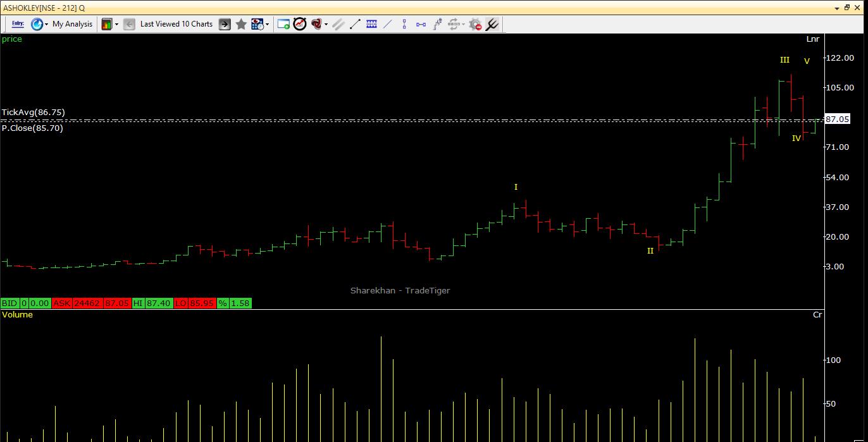Toggle the Cr volume unit label
The width and height of the screenshot is (868, 442).
(x=817, y=315)
